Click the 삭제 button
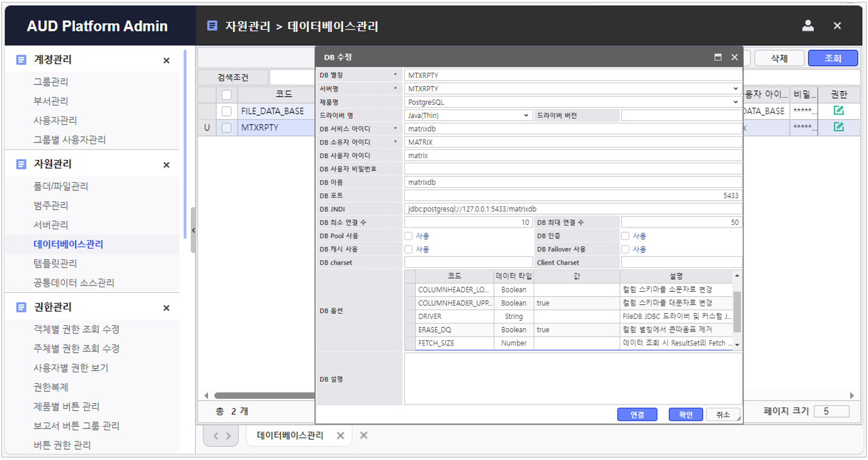The width and height of the screenshot is (868, 460). (x=780, y=58)
